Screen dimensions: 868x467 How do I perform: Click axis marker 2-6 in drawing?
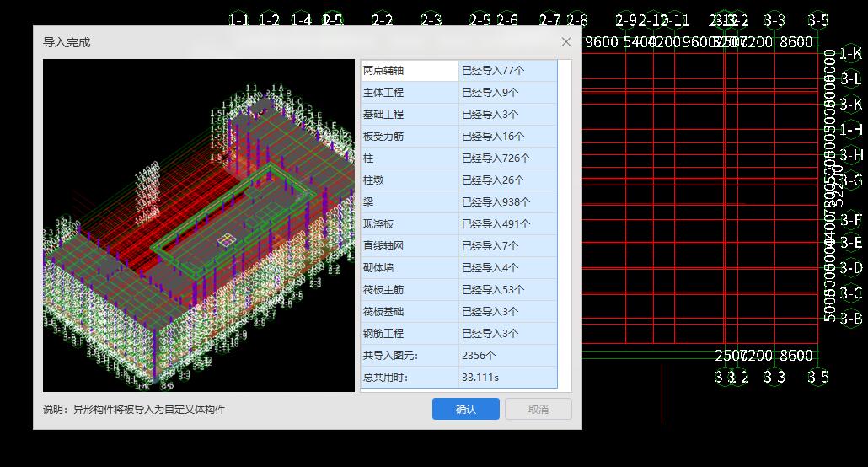(506, 20)
